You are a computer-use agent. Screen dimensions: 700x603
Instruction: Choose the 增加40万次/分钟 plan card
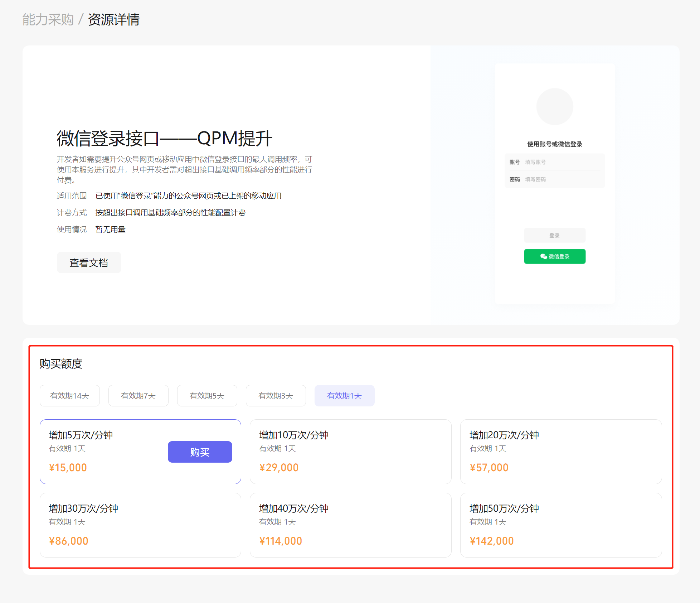(x=351, y=525)
